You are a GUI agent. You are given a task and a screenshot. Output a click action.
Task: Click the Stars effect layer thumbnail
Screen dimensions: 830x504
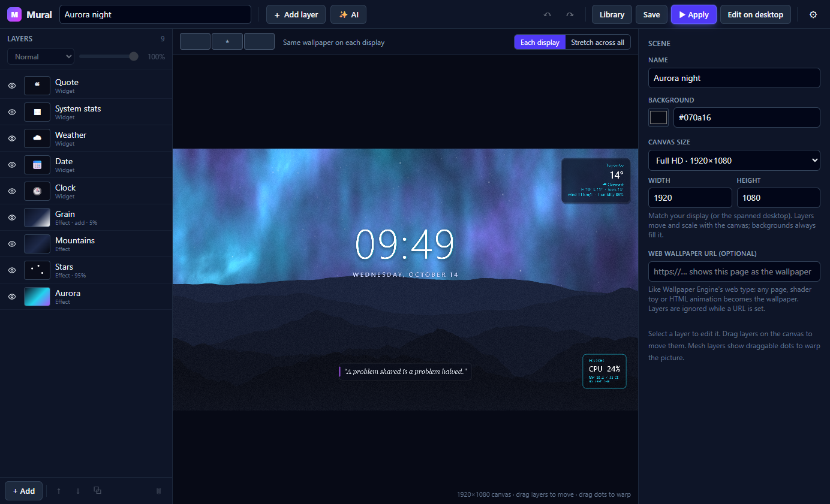(x=37, y=270)
